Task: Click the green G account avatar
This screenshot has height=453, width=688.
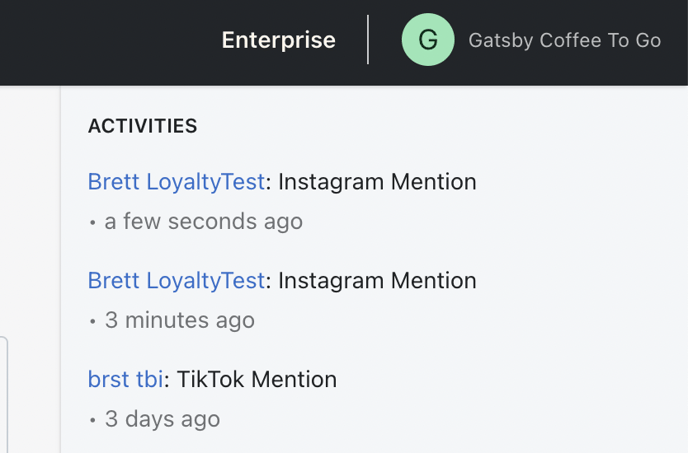Action: (428, 40)
